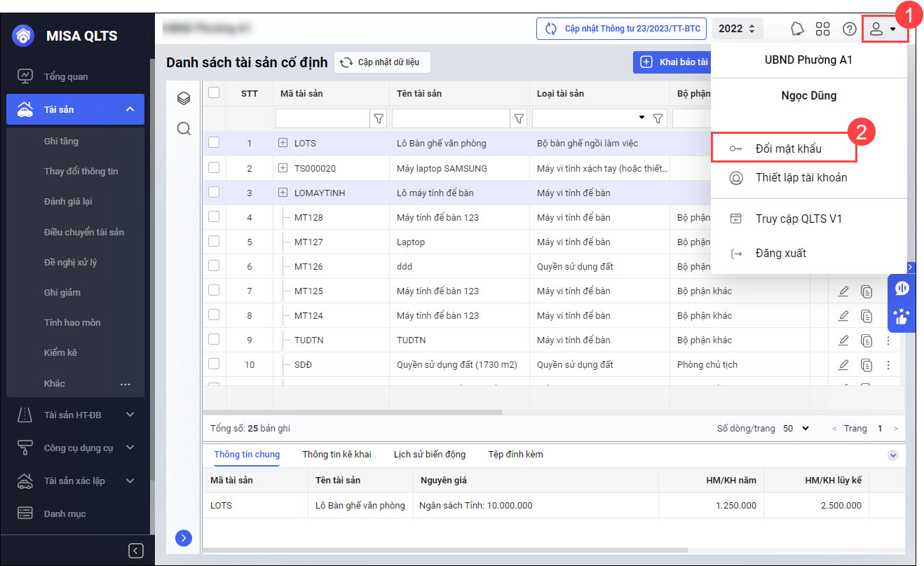Open the rows-per-page dropdown showing 50
The height and width of the screenshot is (566, 924).
796,428
